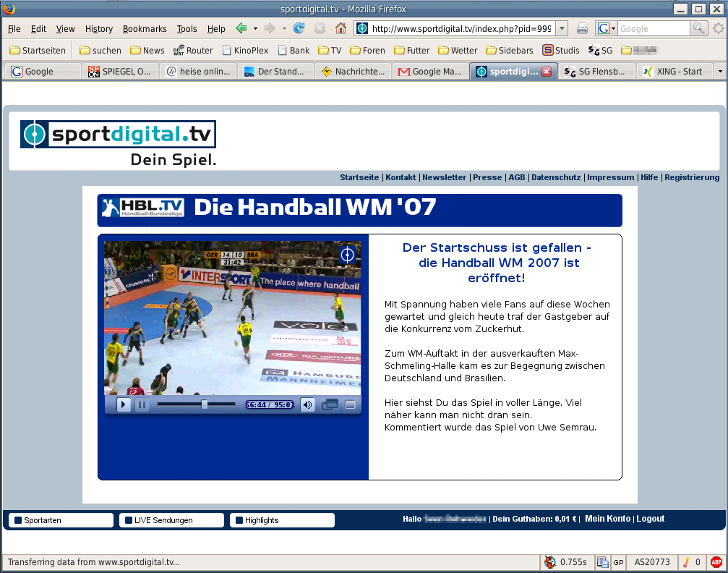Open the History menu

[x=99, y=29]
